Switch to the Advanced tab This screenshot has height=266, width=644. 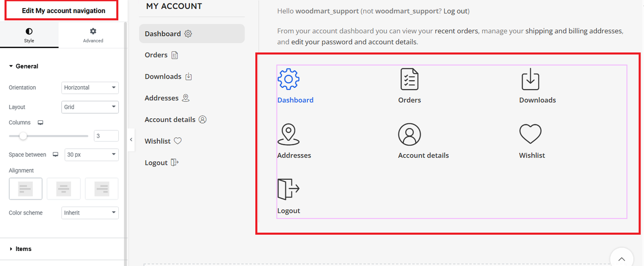point(93,35)
